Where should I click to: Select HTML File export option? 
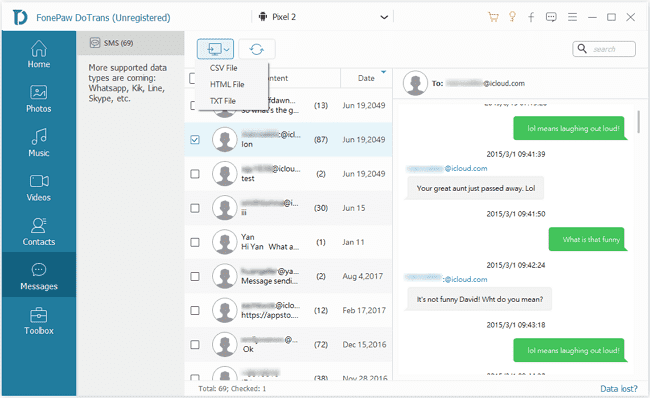tap(227, 85)
